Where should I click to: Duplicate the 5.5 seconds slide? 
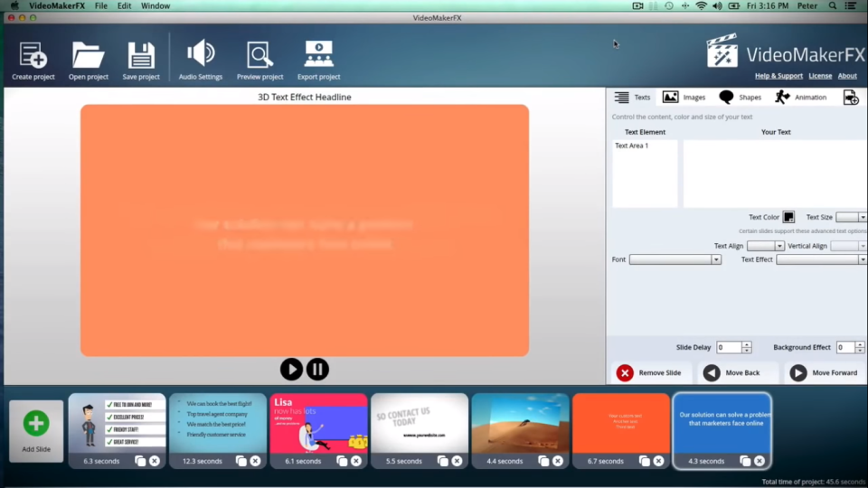(442, 461)
